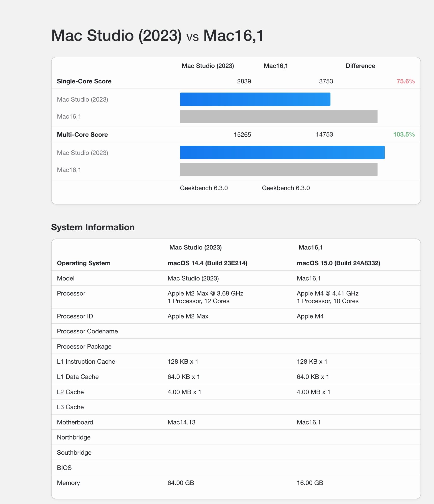Image resolution: width=434 pixels, height=504 pixels.
Task: Click the Apple M2 Max @ 3.68 GHz entry
Action: click(x=205, y=293)
